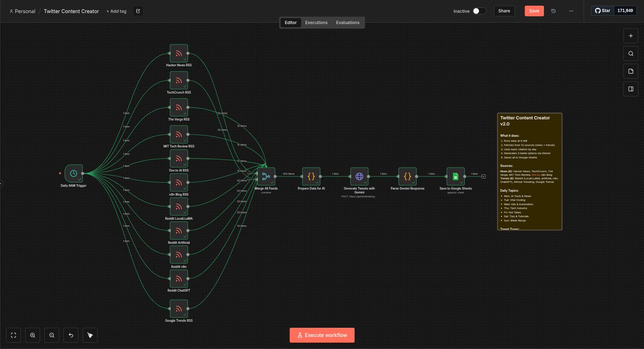The height and width of the screenshot is (349, 644).
Task: Open workflow history clock icon
Action: pos(553,11)
